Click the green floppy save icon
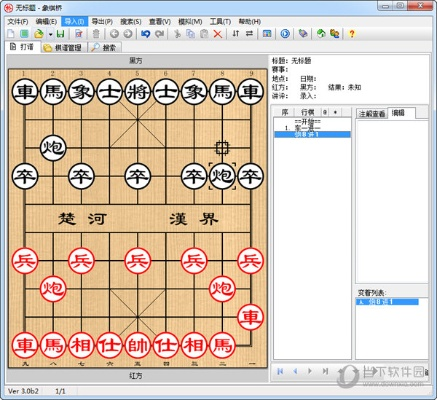Viewport: 437px width, 400px height. pos(61,34)
